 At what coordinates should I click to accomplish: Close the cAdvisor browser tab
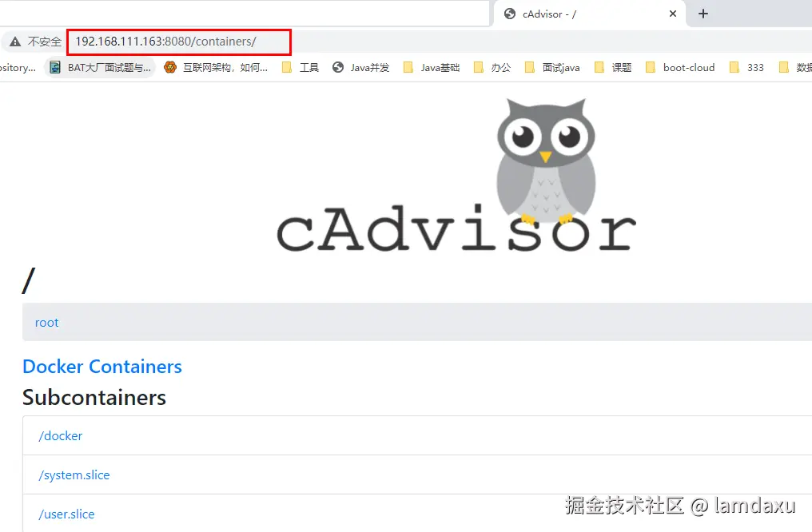(x=673, y=14)
